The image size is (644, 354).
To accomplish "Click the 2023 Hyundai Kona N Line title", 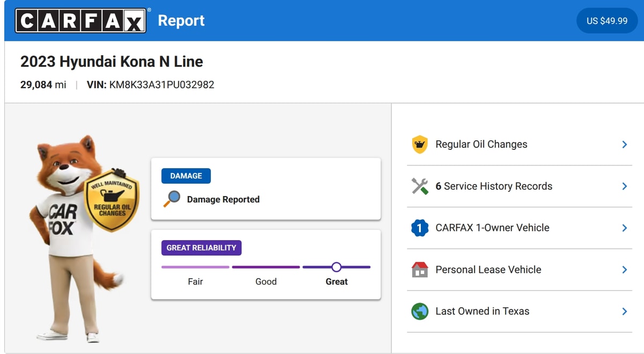I will (x=112, y=62).
